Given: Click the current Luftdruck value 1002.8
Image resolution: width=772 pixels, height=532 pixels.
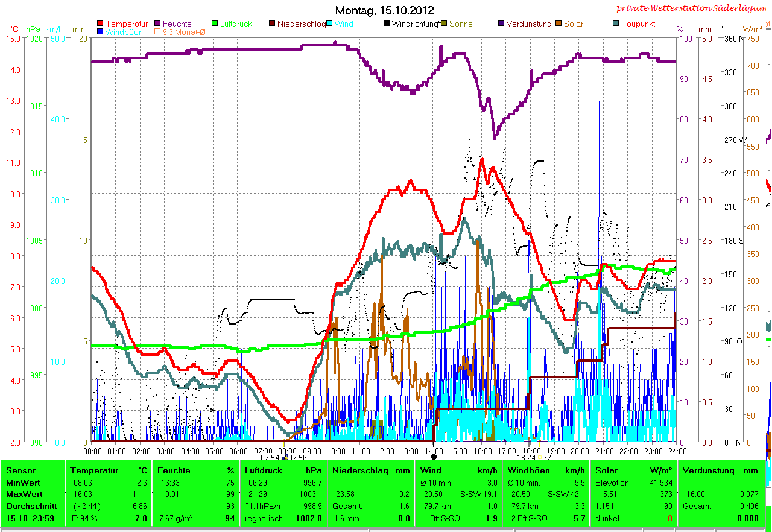Looking at the screenshot, I should pos(310,518).
